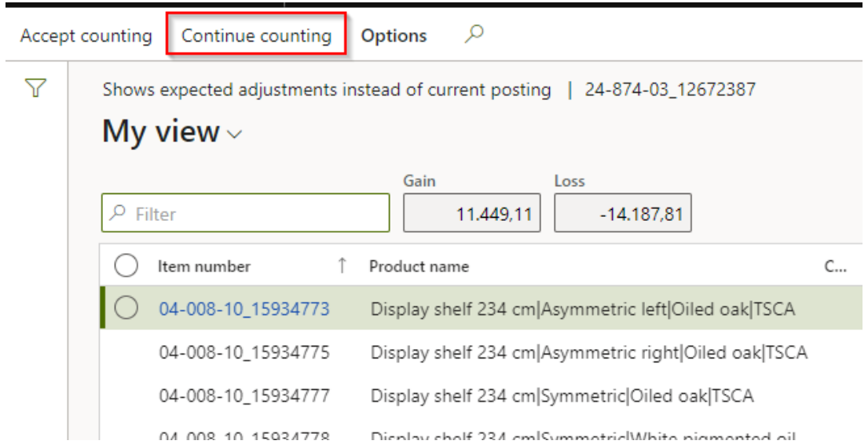Open the filter pane funnel icon

pyautogui.click(x=34, y=90)
